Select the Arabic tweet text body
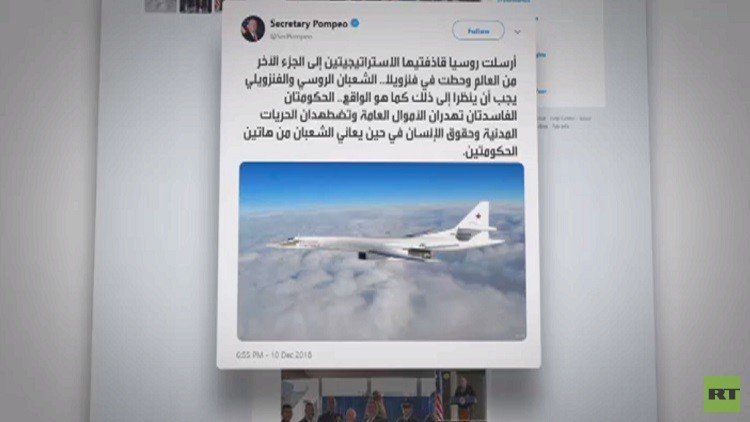This screenshot has height=422, width=750. pos(380,106)
